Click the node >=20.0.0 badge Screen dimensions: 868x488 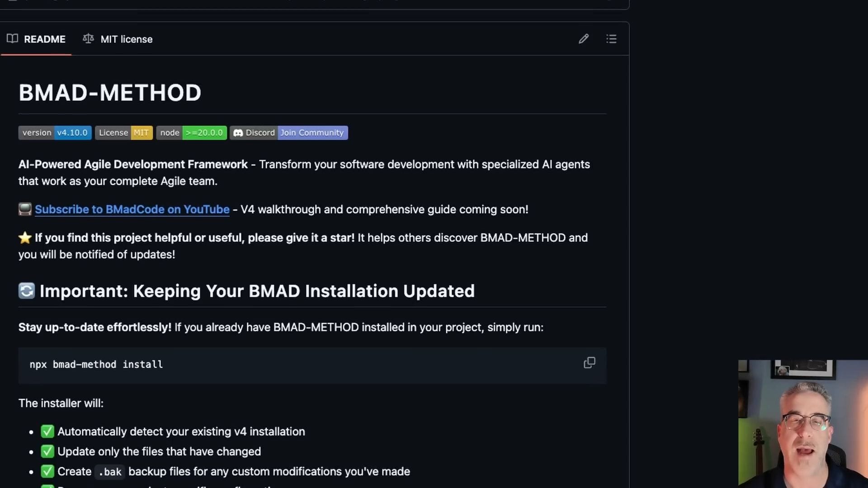191,133
